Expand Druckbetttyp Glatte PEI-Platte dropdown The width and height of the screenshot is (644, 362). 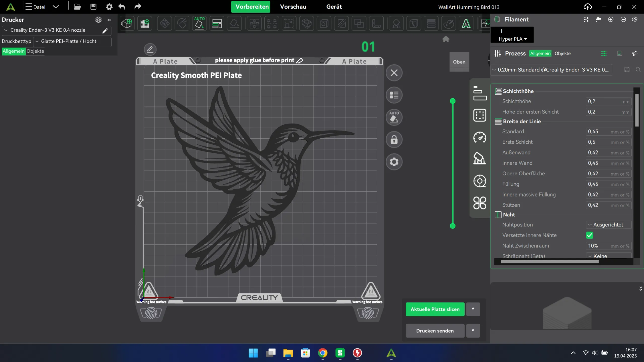click(72, 41)
